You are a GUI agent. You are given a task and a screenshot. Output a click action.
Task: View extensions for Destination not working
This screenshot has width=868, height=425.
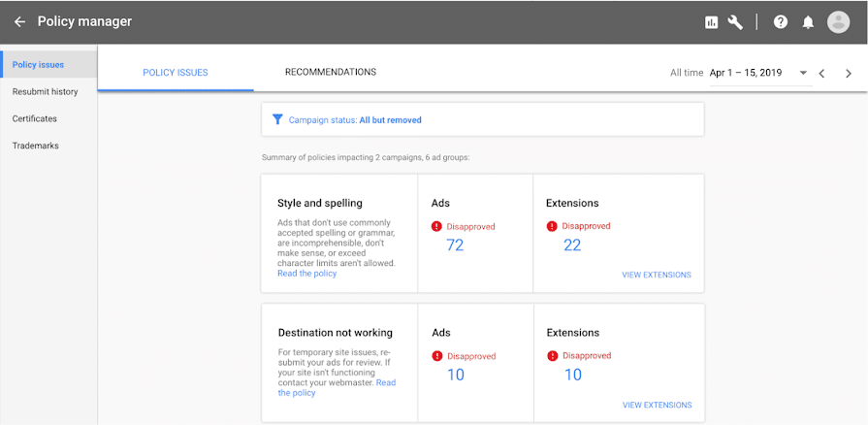click(x=657, y=405)
